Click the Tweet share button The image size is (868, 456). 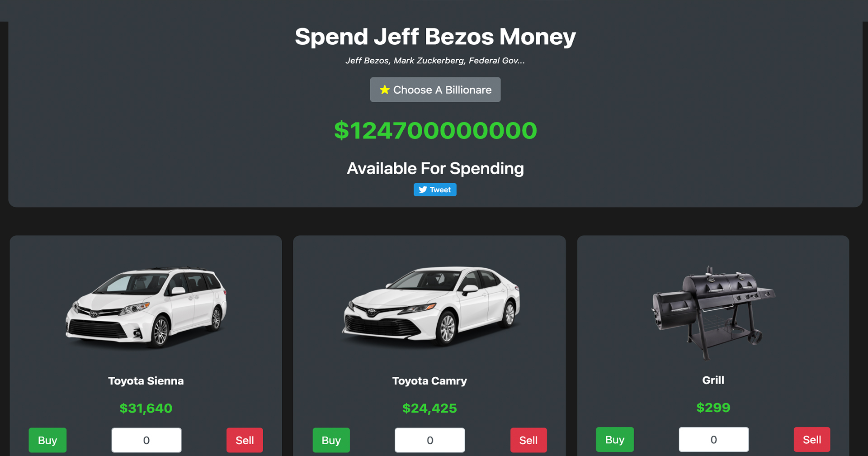435,190
